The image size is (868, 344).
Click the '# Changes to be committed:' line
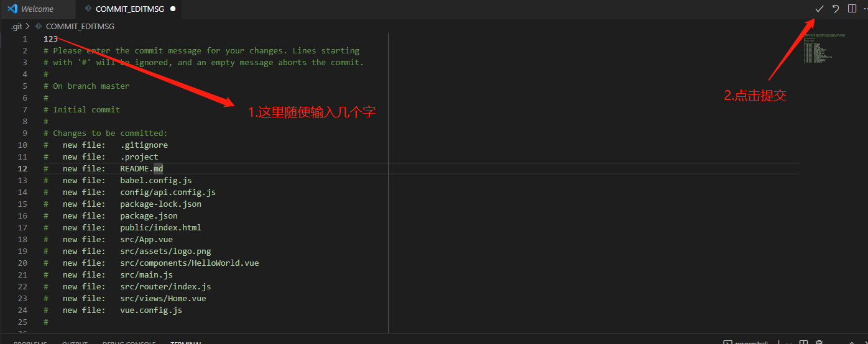click(x=106, y=133)
